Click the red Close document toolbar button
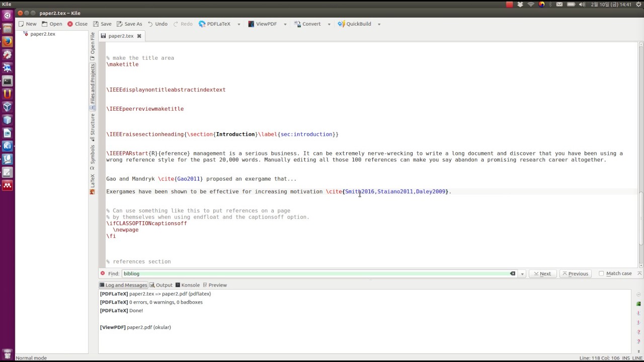The image size is (644, 362). [77, 24]
